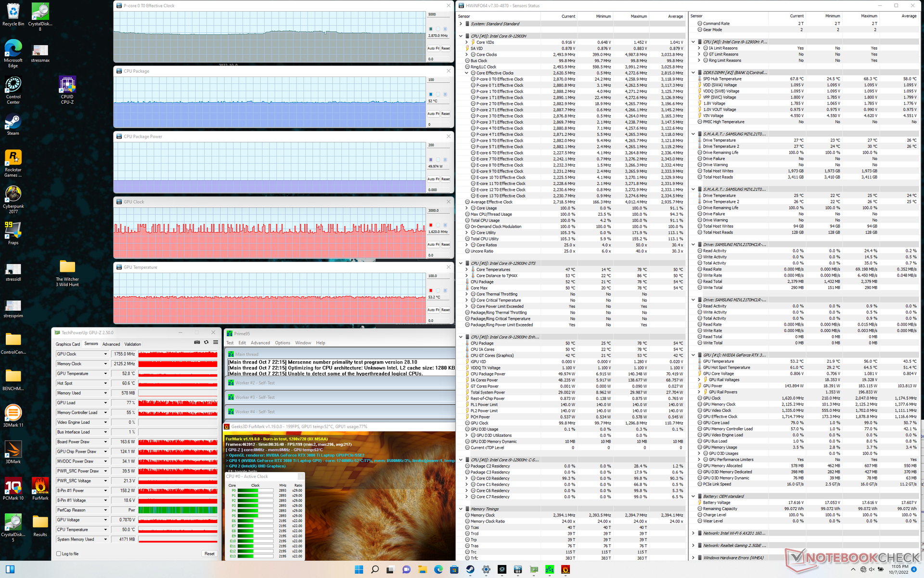Switch to Graphics Card tab in GPU-Z
The width and height of the screenshot is (924, 578).
click(68, 344)
